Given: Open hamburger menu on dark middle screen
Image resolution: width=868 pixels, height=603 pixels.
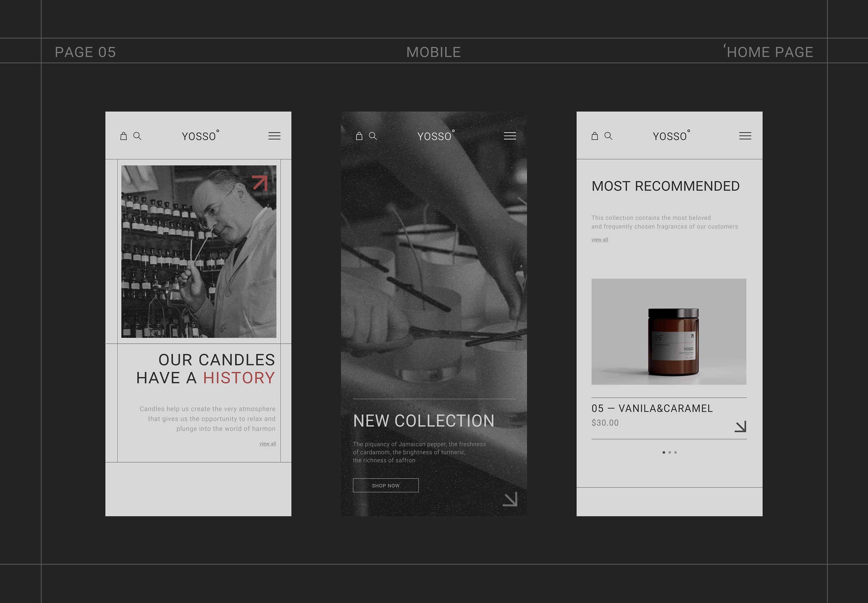Looking at the screenshot, I should (510, 136).
